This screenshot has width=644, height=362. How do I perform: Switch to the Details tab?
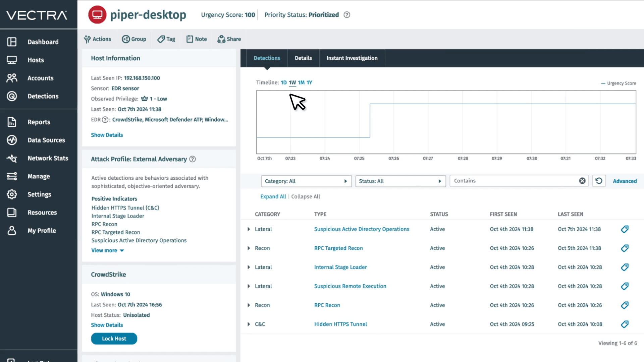pyautogui.click(x=303, y=58)
